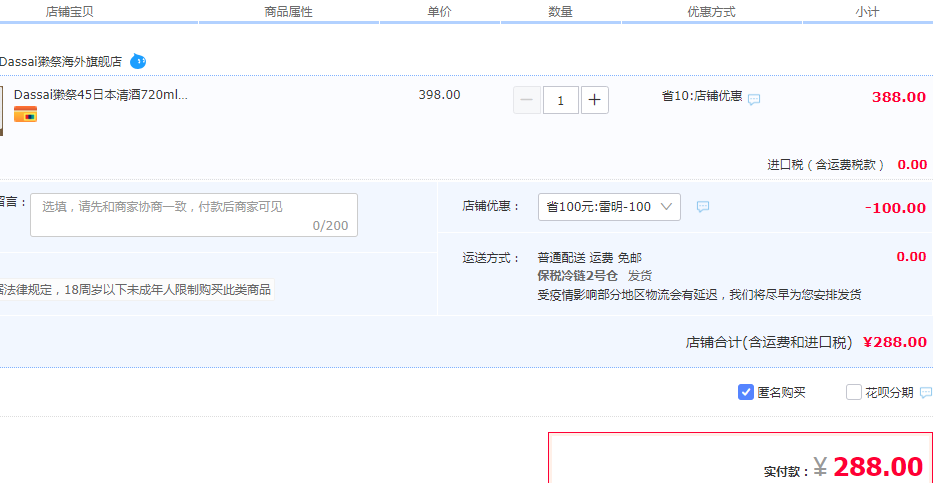Click the seller message text box
The width and height of the screenshot is (942, 483).
194,214
